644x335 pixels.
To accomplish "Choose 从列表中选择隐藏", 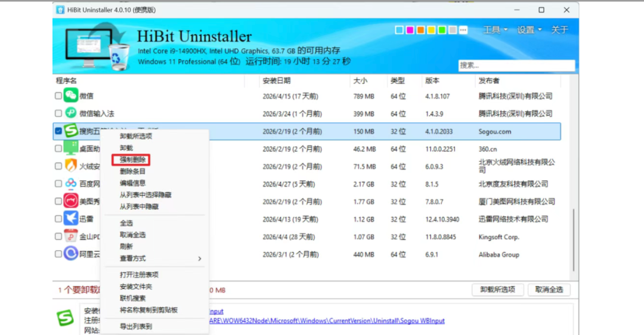I will (145, 194).
